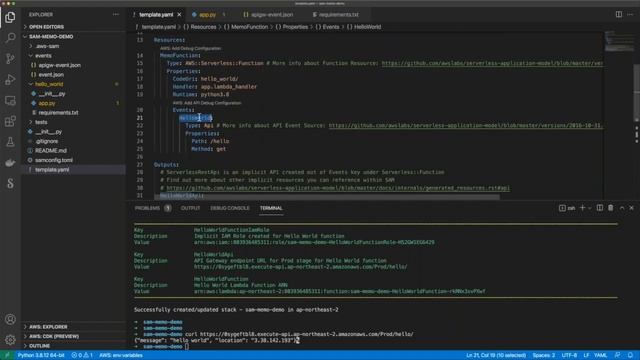Viewport: 640px width, 360px height.
Task: Open the Run and Debug view icon
Action: point(10,79)
